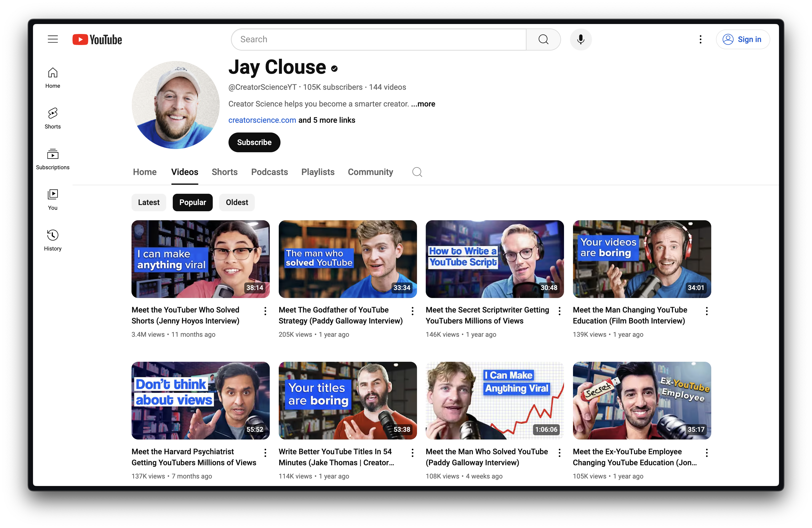The width and height of the screenshot is (812, 528).
Task: Open the creatorscience.com link
Action: point(262,120)
